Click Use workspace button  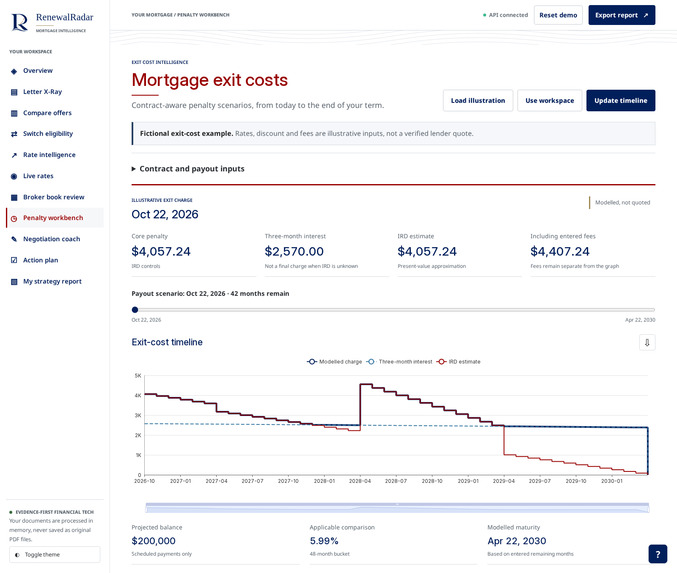tap(550, 101)
